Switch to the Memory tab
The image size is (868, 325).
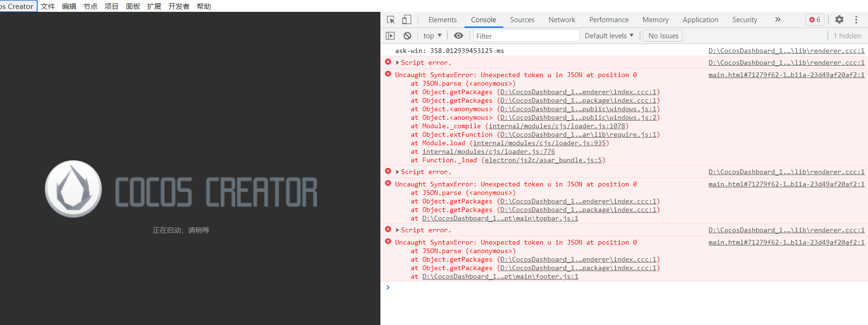pyautogui.click(x=656, y=19)
